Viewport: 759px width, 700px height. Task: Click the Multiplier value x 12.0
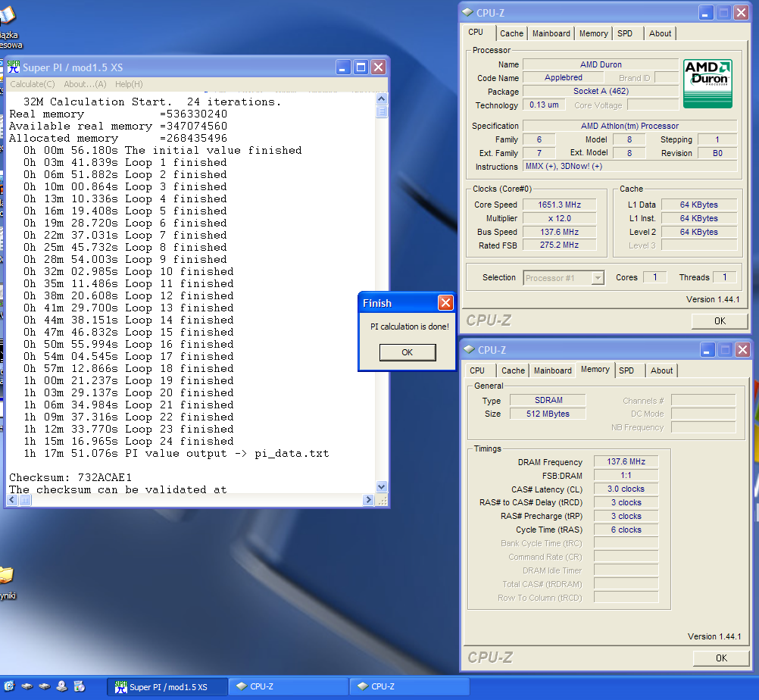(x=560, y=218)
